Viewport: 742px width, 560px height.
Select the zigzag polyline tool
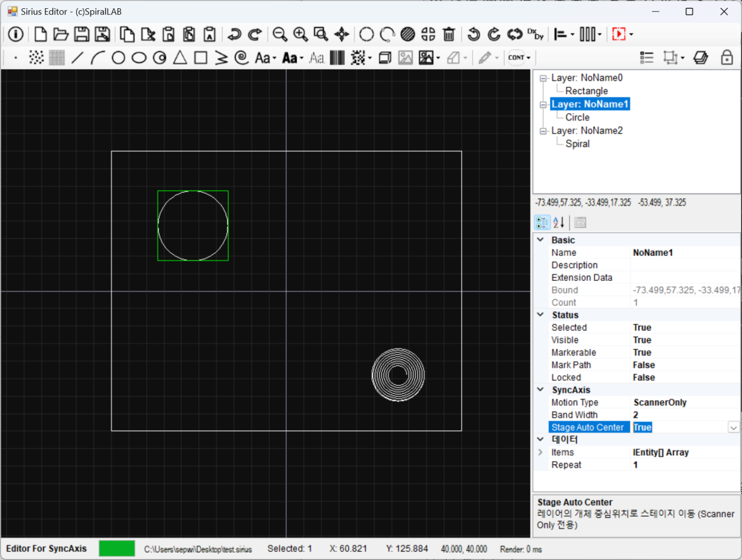221,58
